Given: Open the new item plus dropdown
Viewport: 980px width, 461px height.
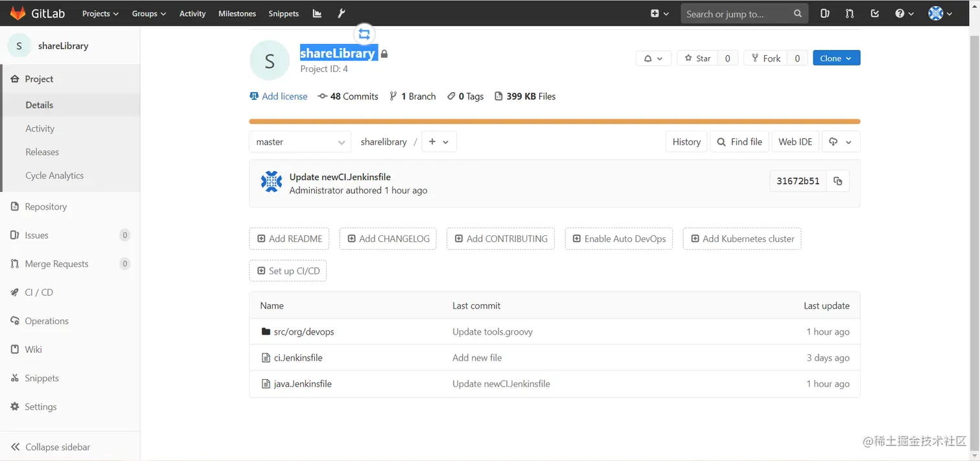Looking at the screenshot, I should (x=659, y=13).
